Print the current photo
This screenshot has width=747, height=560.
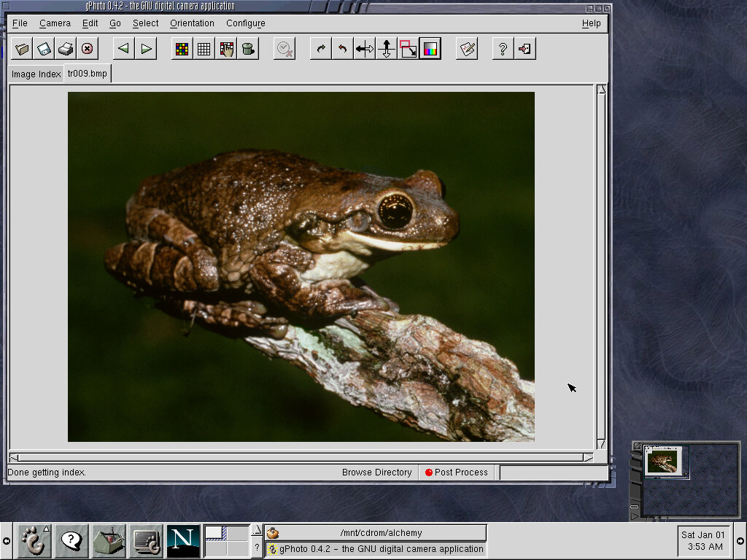(x=66, y=49)
